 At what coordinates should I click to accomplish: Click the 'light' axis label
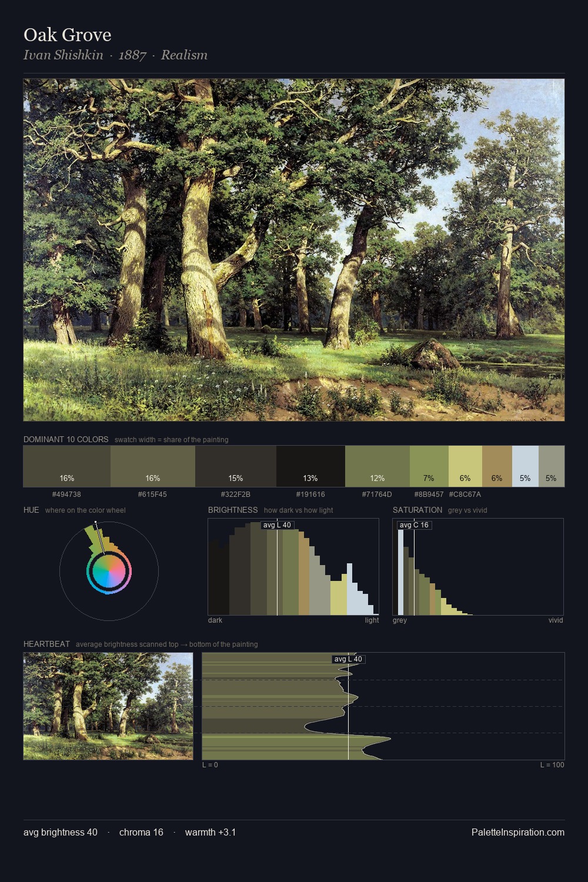(372, 620)
